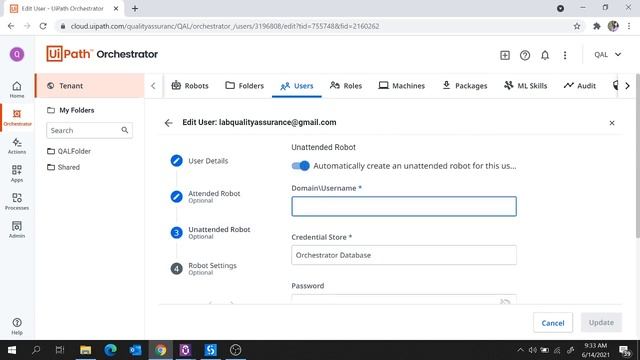The width and height of the screenshot is (640, 360).
Task: Click the Domain\Username input field
Action: click(404, 206)
